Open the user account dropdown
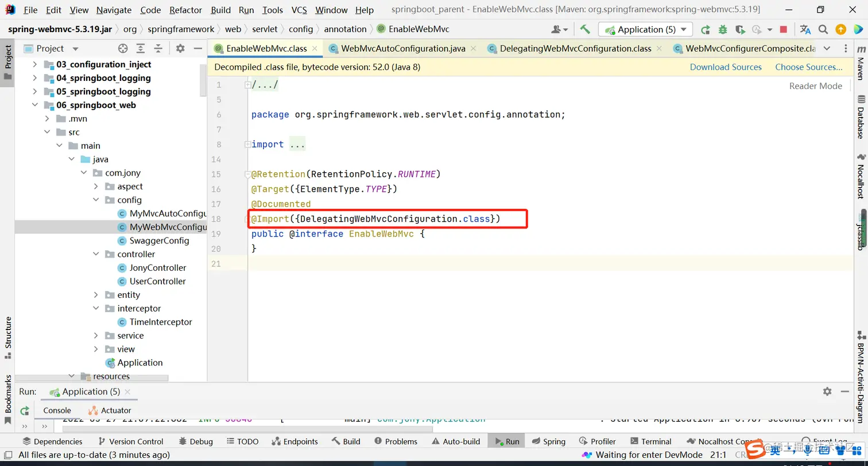Screen dimensions: 868x466 click(559, 29)
